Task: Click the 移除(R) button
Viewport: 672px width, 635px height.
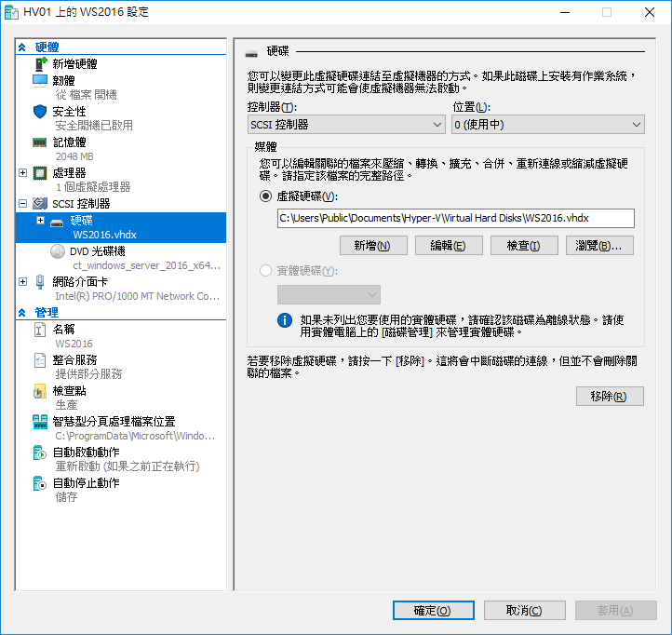Action: [610, 397]
